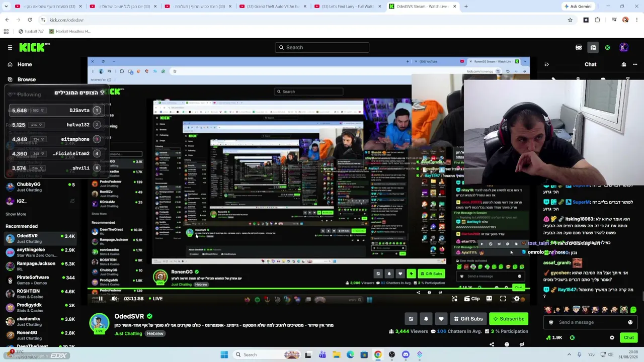Open the highlighted header icon beside Kick icon
This screenshot has width=644, height=362.
(593, 47)
